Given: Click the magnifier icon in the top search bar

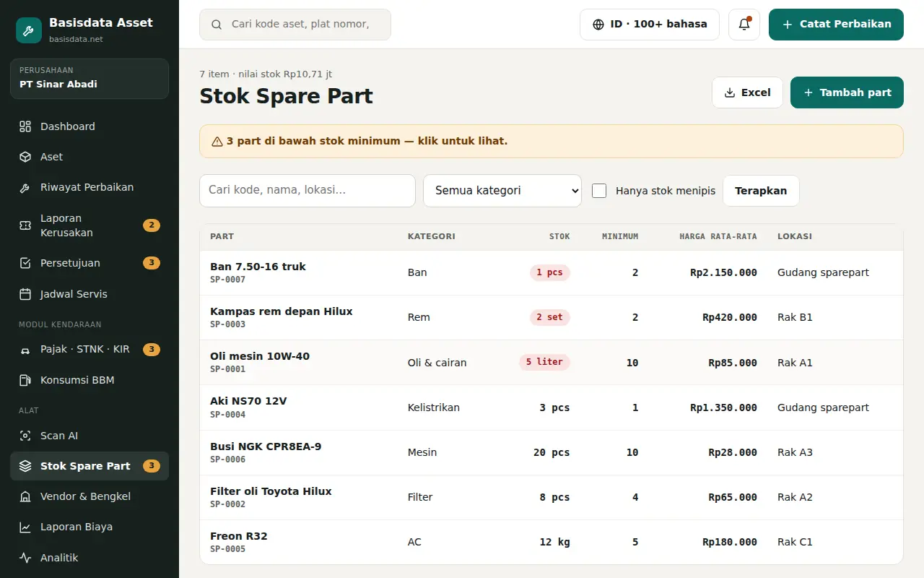Looking at the screenshot, I should point(217,25).
